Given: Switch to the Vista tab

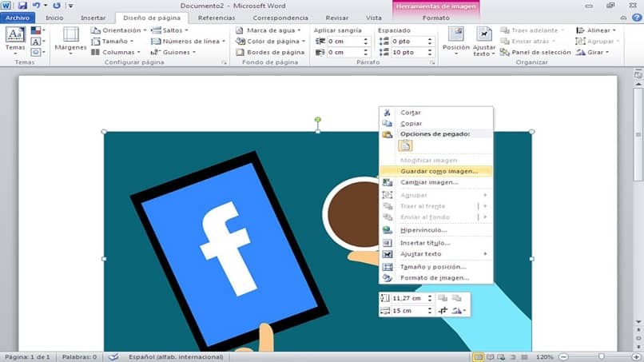Looking at the screenshot, I should 374,18.
